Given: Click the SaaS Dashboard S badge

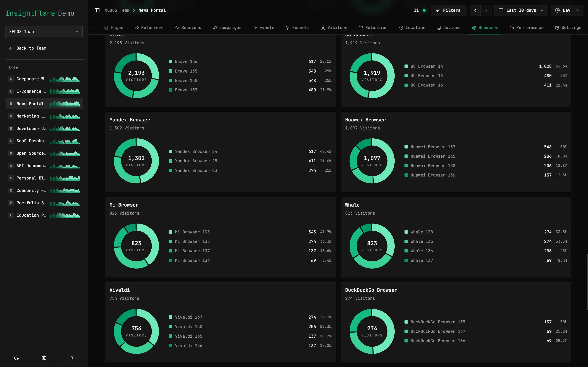Looking at the screenshot, I should click(11, 141).
